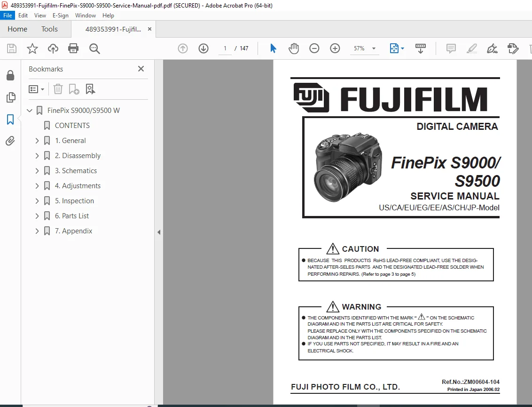Expand the 6. Parts List bookmark
The height and width of the screenshot is (407, 532).
coord(37,215)
